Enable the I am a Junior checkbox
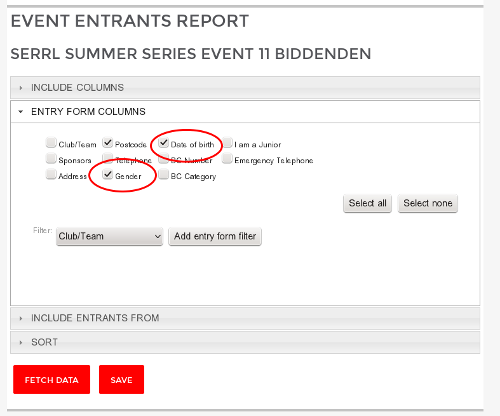Viewport: 500px width, 416px height. click(x=227, y=143)
